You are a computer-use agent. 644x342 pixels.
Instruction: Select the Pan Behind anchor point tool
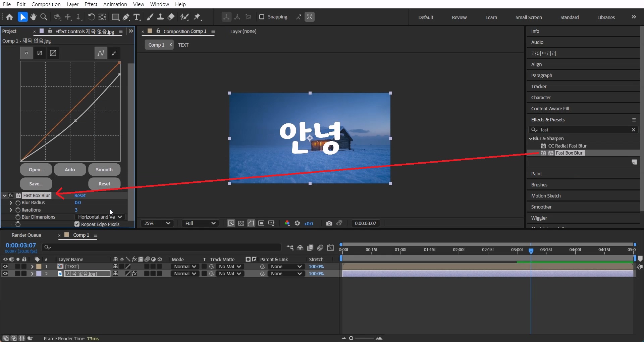coord(102,17)
